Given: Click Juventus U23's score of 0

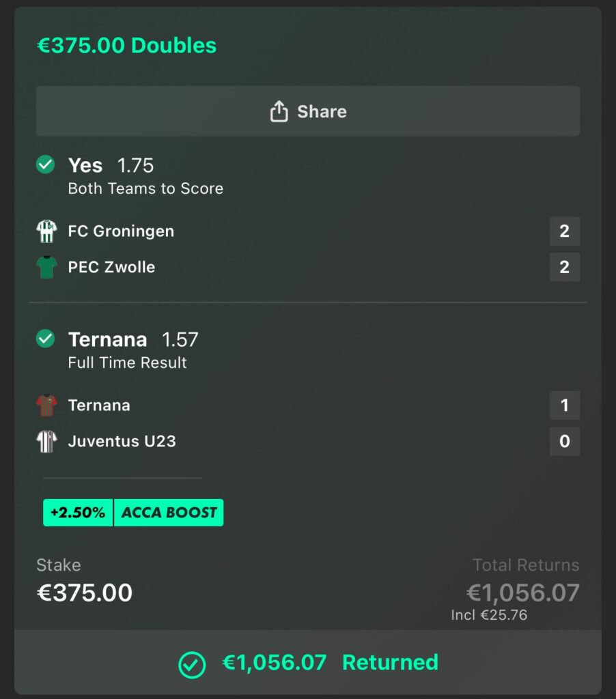Looking at the screenshot, I should coord(564,441).
